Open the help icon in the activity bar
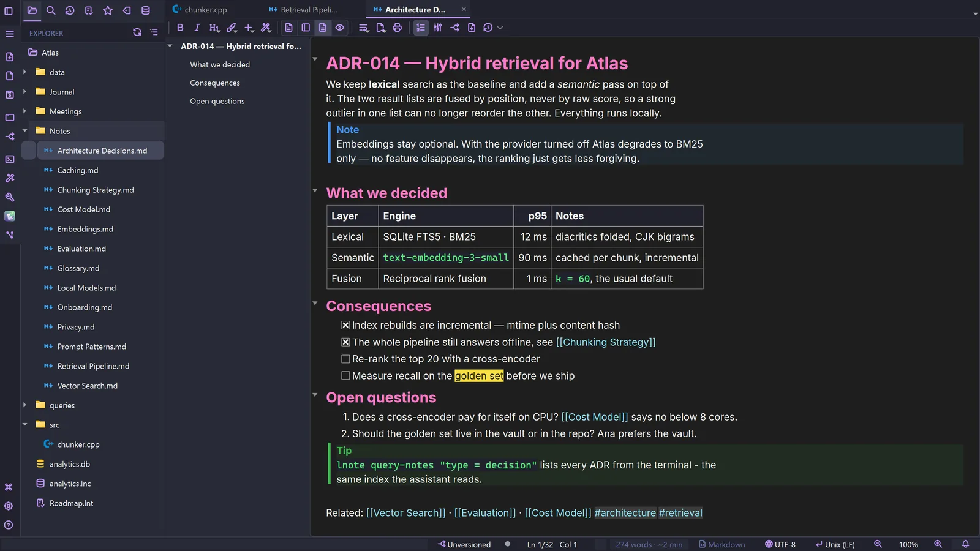 pos(9,525)
